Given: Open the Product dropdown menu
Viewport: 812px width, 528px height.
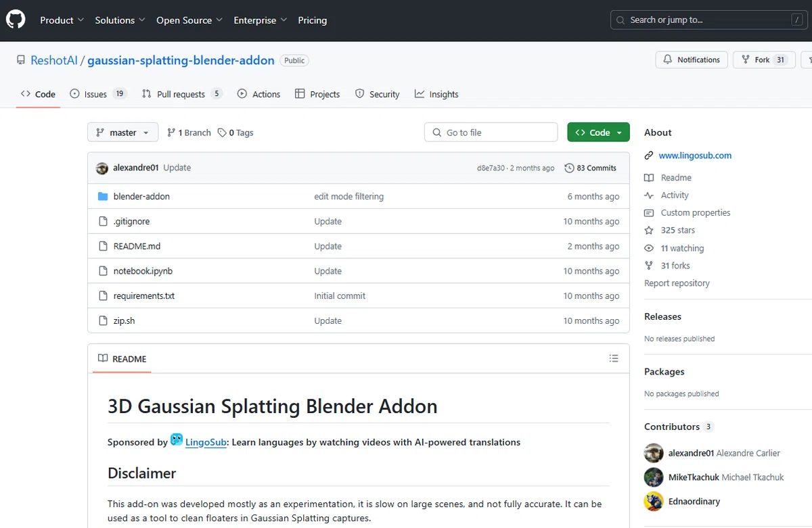Looking at the screenshot, I should [62, 20].
